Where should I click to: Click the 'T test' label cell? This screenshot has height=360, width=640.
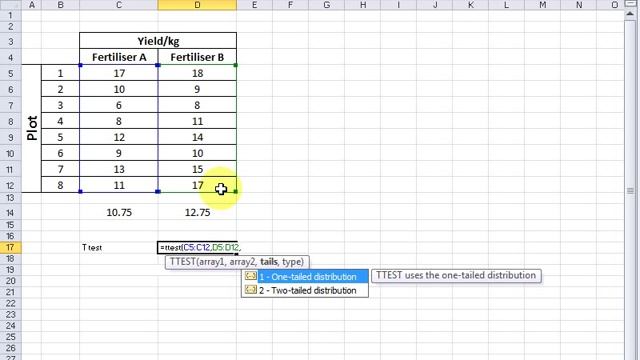point(119,247)
